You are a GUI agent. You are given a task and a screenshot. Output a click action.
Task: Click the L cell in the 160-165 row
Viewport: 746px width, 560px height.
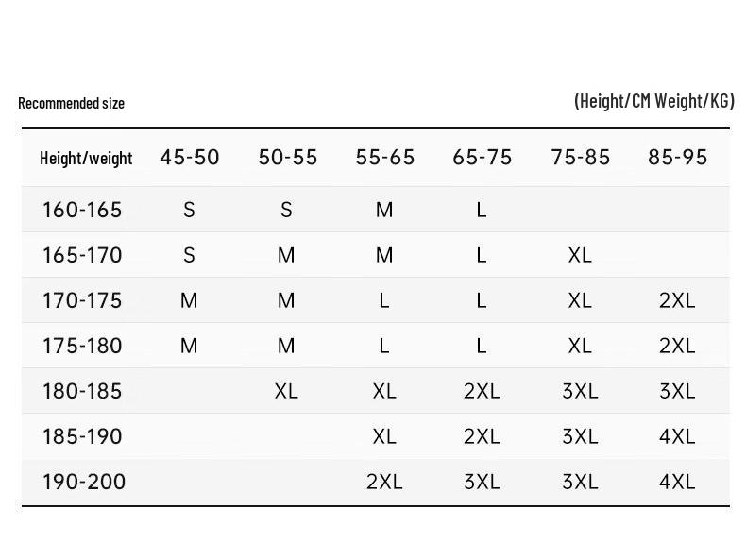(x=482, y=210)
